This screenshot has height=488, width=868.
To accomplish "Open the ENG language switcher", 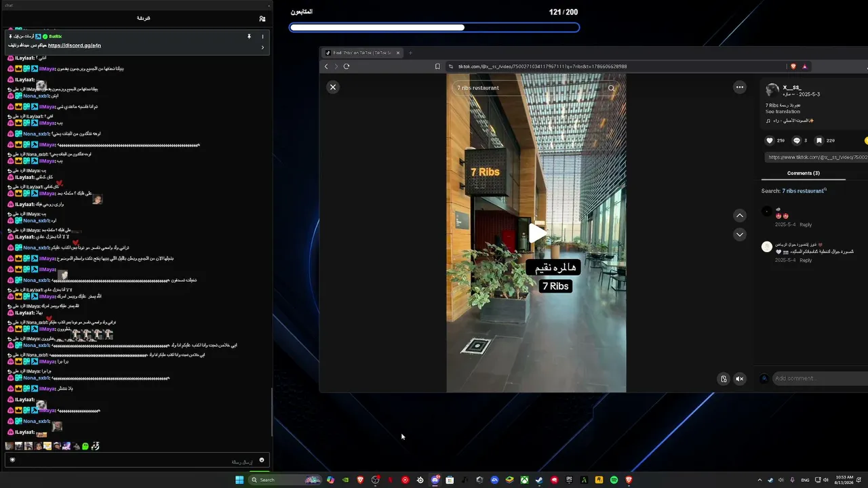I will point(806,480).
